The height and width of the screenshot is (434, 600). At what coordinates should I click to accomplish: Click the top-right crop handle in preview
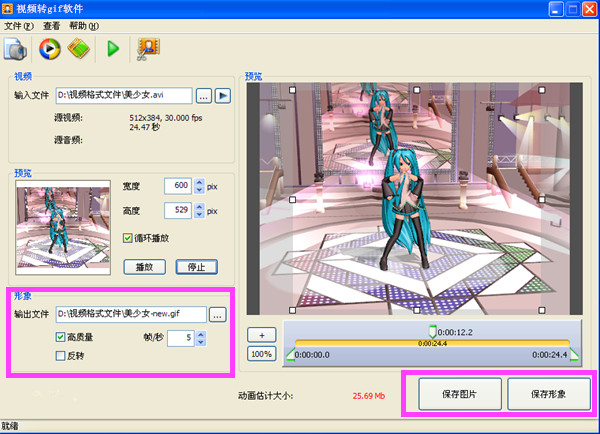542,90
